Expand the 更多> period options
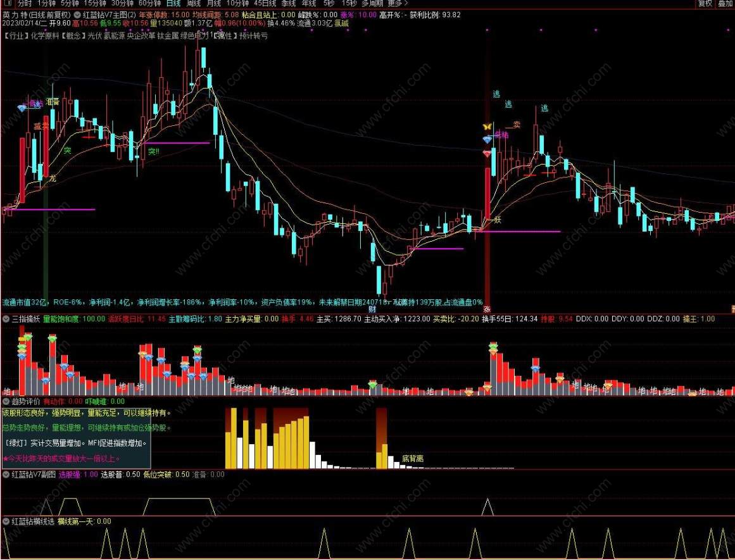 398,3
